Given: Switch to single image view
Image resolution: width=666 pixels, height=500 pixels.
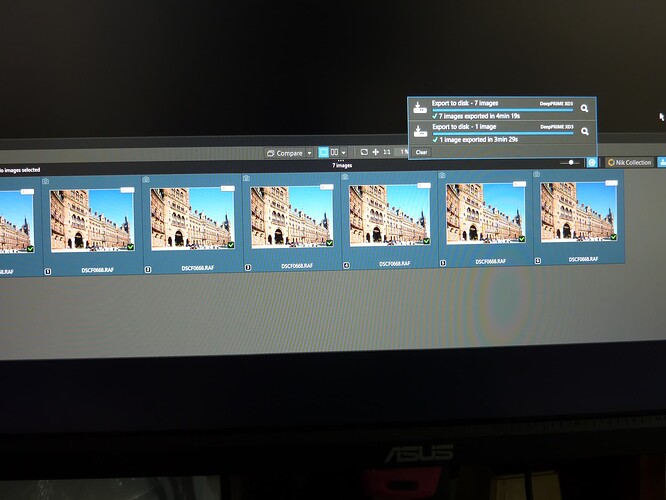Looking at the screenshot, I should pos(324,152).
